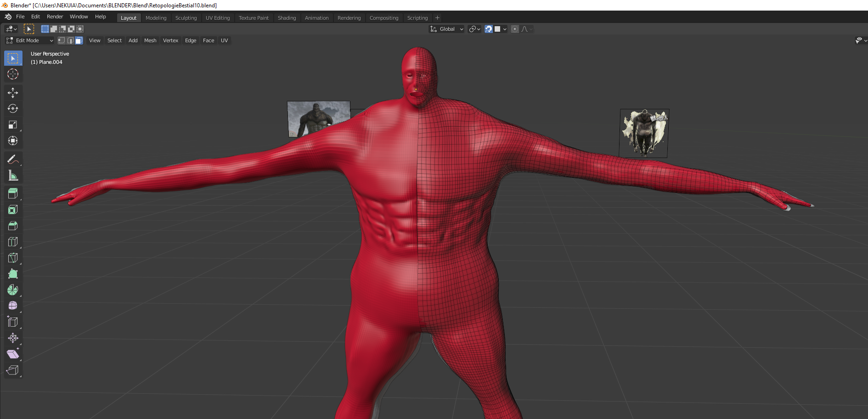This screenshot has width=868, height=419.
Task: Select the Move tool in toolbar
Action: (13, 93)
